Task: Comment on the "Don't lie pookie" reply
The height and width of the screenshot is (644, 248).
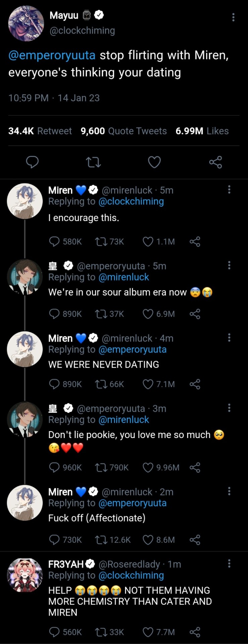Action: click(x=54, y=467)
